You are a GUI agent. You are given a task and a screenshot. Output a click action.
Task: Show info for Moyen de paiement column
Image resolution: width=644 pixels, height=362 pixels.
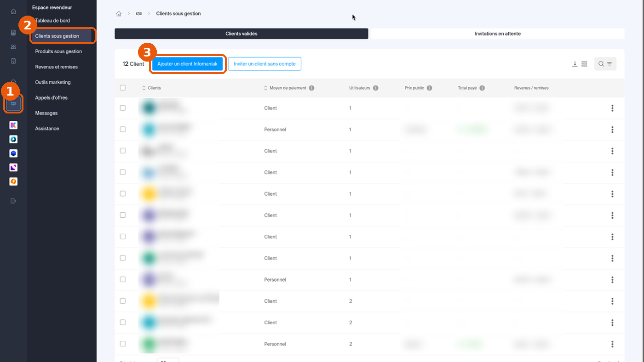(x=311, y=88)
